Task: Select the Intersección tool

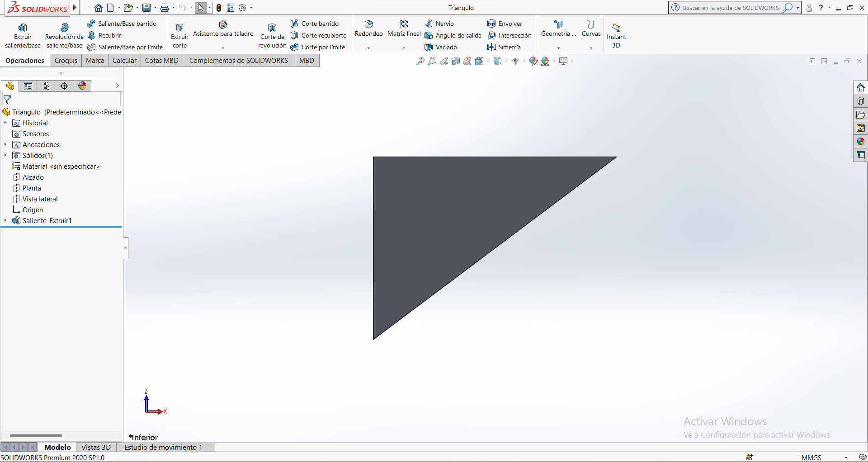Action: pos(509,35)
